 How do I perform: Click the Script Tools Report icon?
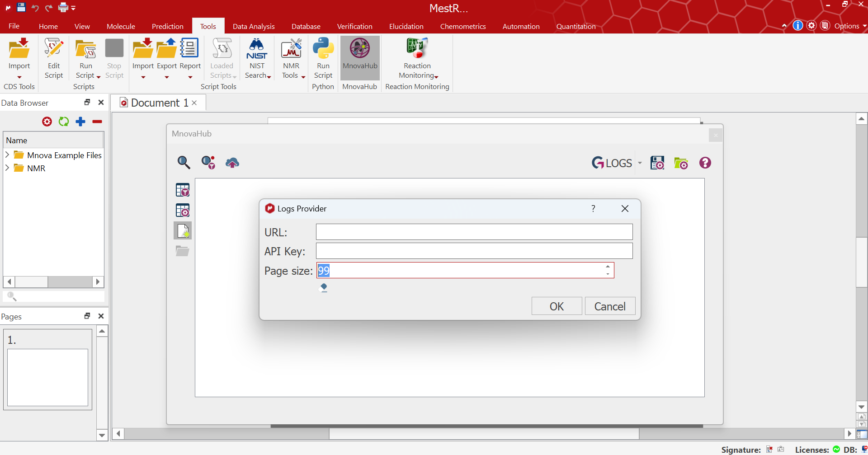click(x=189, y=48)
